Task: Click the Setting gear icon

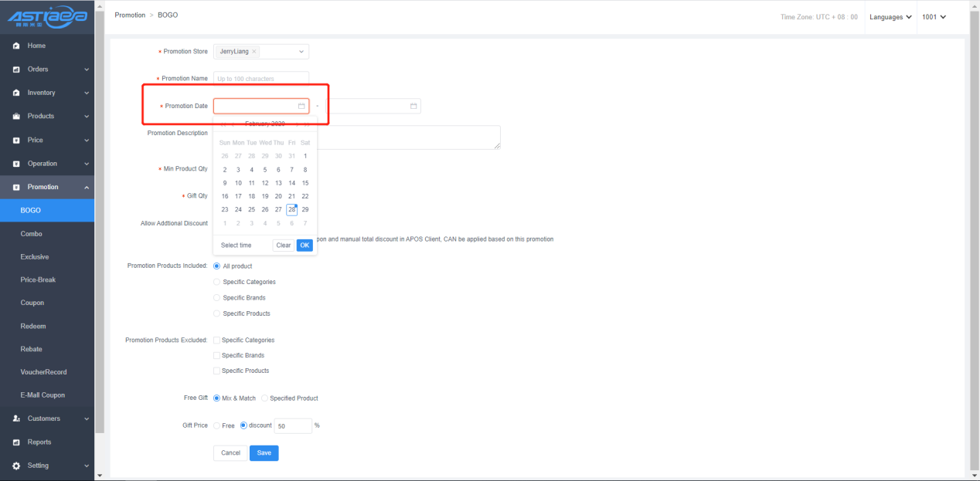Action: coord(16,466)
